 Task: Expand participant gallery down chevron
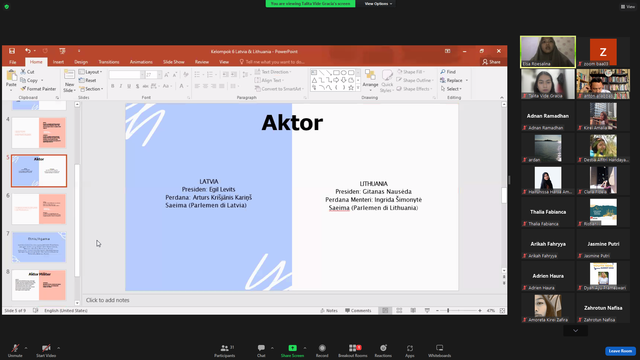(x=576, y=331)
